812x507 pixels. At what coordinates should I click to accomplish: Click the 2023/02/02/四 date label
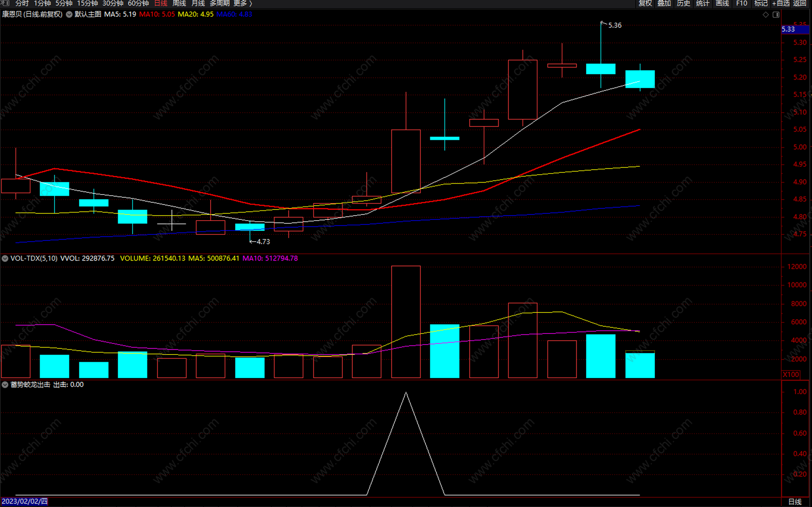[25, 501]
